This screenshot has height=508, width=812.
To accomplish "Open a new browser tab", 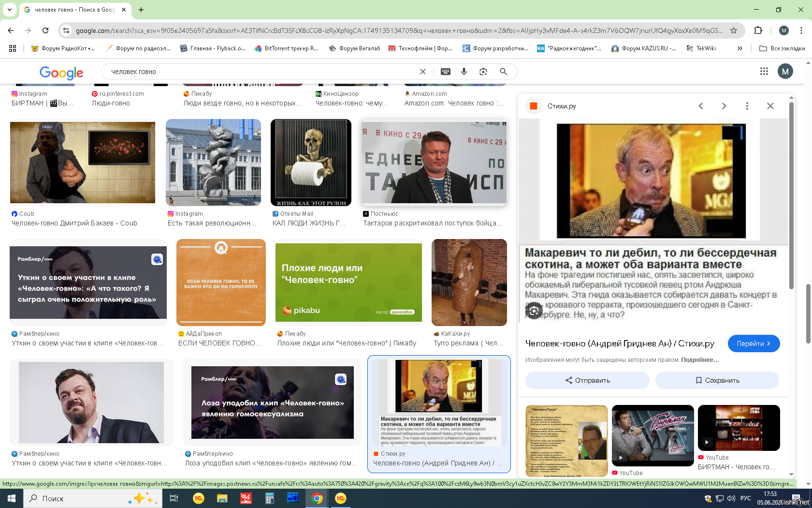I will [x=141, y=10].
